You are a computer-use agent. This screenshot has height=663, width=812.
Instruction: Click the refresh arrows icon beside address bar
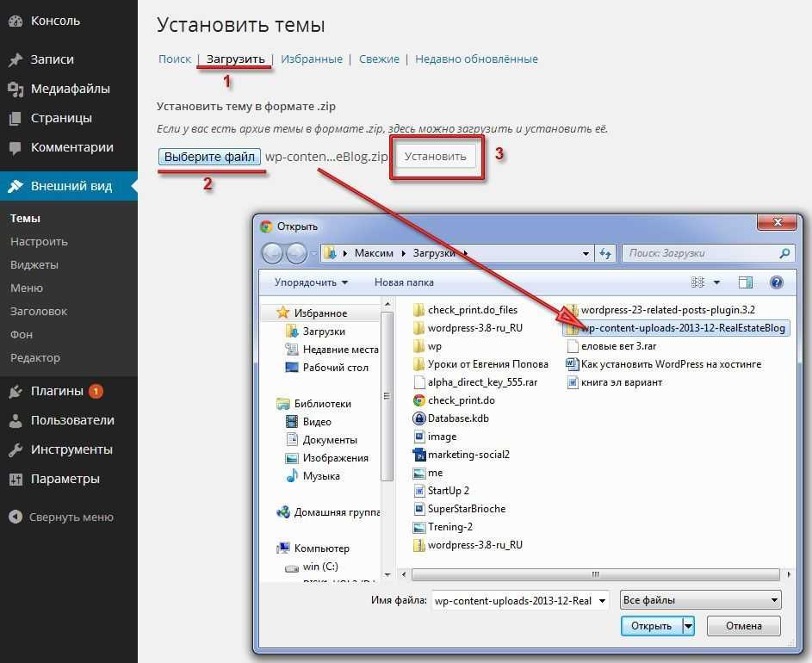coord(605,253)
